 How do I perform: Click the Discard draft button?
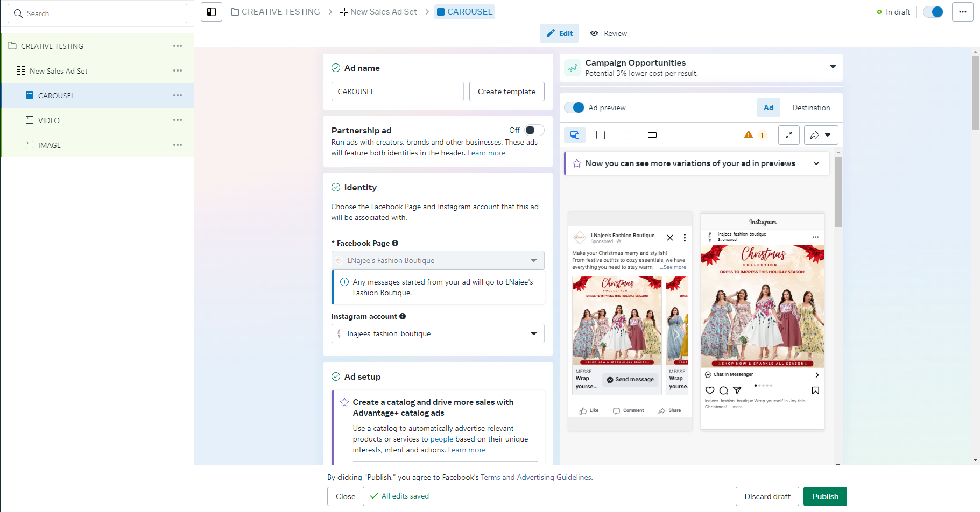pos(767,496)
